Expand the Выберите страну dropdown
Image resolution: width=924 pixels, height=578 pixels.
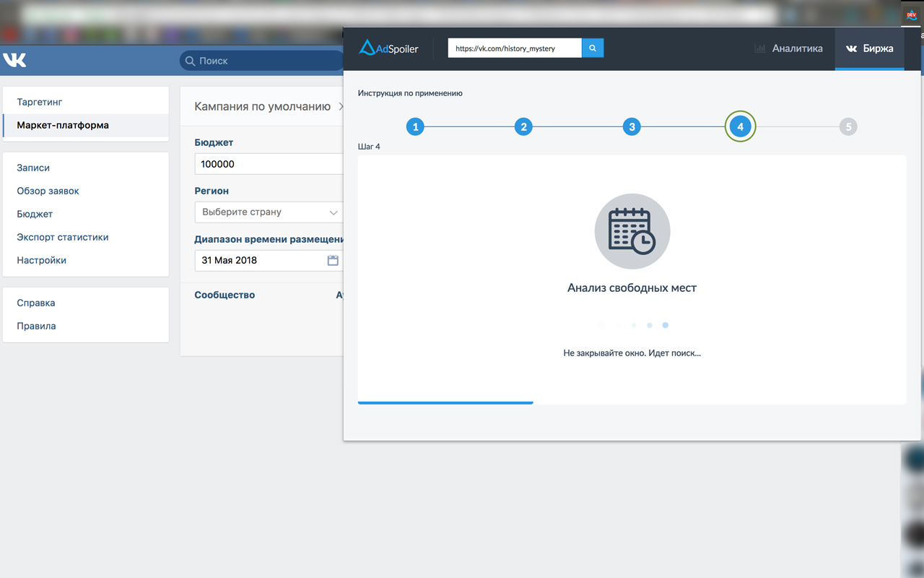269,212
